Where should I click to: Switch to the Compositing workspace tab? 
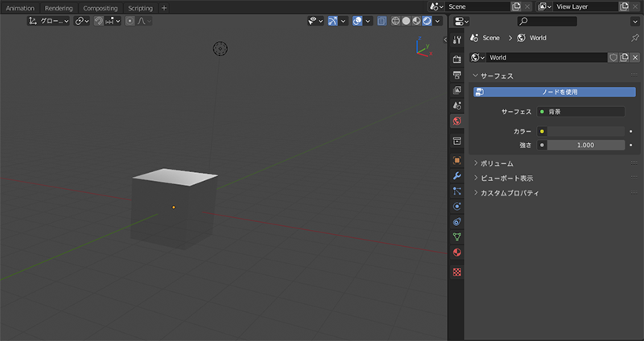click(x=101, y=8)
